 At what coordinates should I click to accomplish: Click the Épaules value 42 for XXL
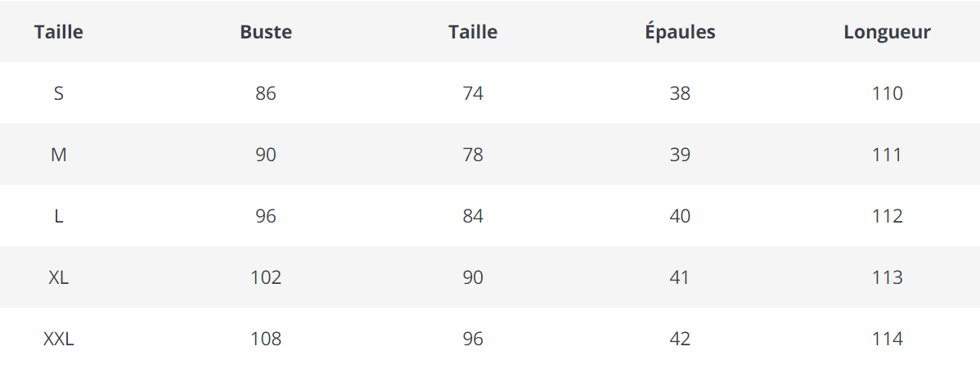(680, 339)
